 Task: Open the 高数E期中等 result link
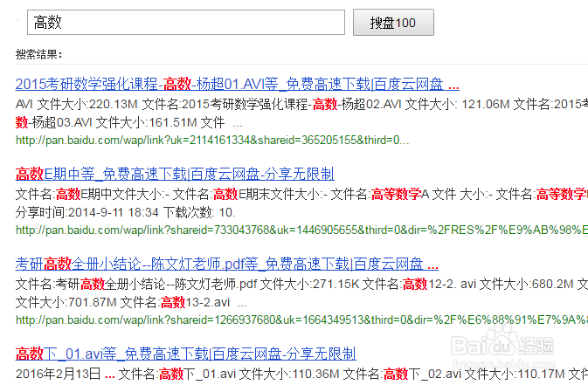(175, 174)
